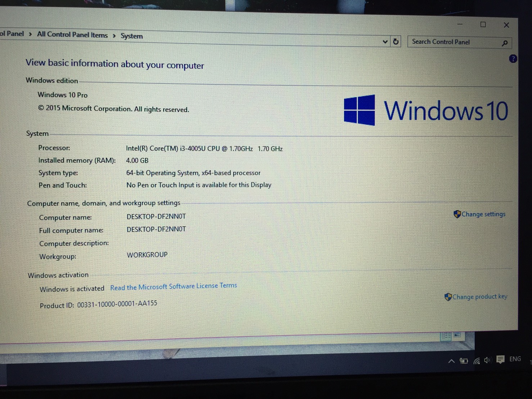Click the "Processor:" label
This screenshot has width=532, height=399.
pos(54,148)
